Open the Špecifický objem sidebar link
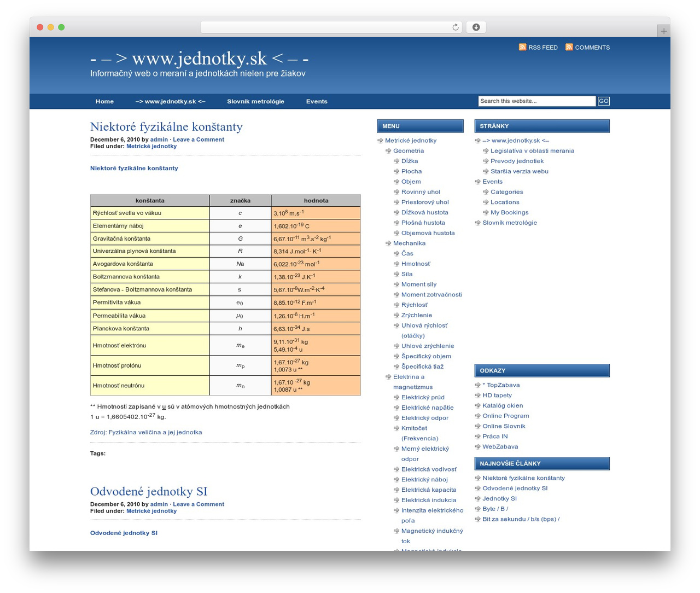The image size is (700, 593). click(426, 356)
